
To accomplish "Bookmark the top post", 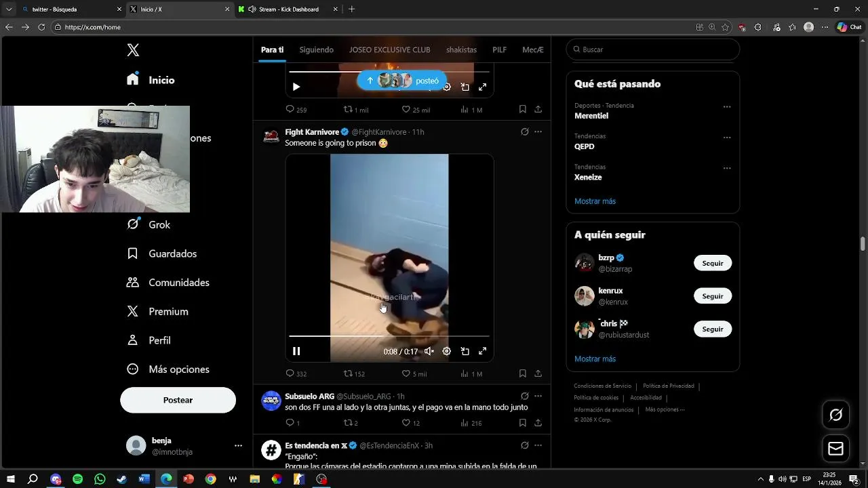I will (522, 109).
